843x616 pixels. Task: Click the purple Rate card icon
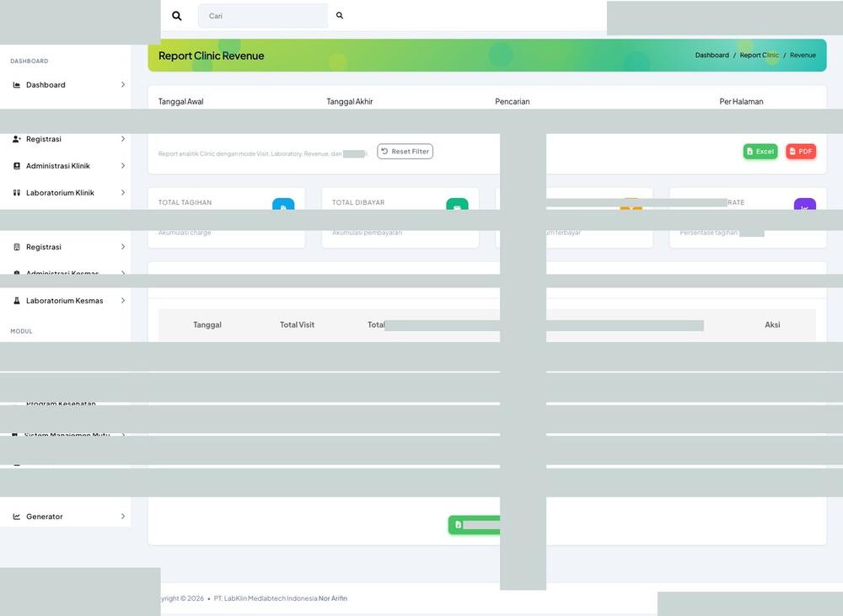(805, 204)
